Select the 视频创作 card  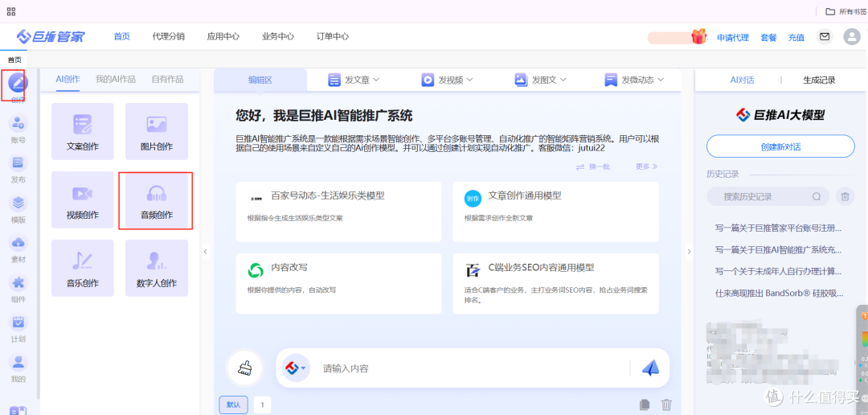pos(83,200)
